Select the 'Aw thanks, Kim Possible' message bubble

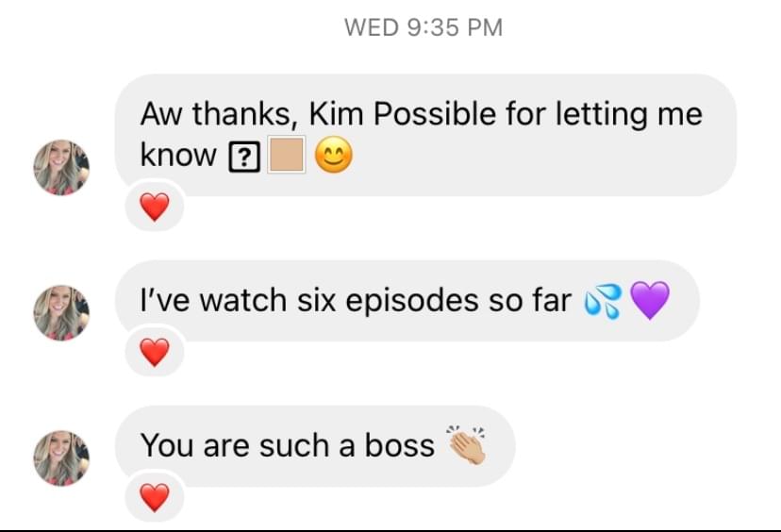(x=425, y=135)
